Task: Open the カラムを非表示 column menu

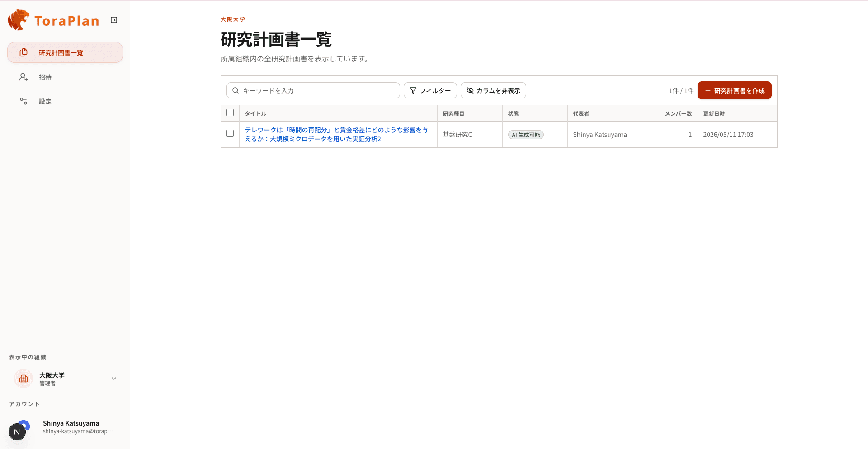Action: click(493, 90)
